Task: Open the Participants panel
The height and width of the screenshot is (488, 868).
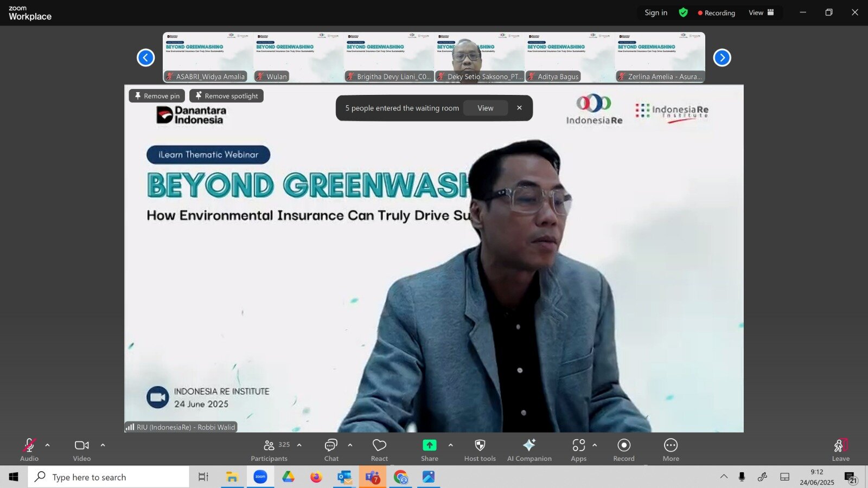Action: pos(269,450)
